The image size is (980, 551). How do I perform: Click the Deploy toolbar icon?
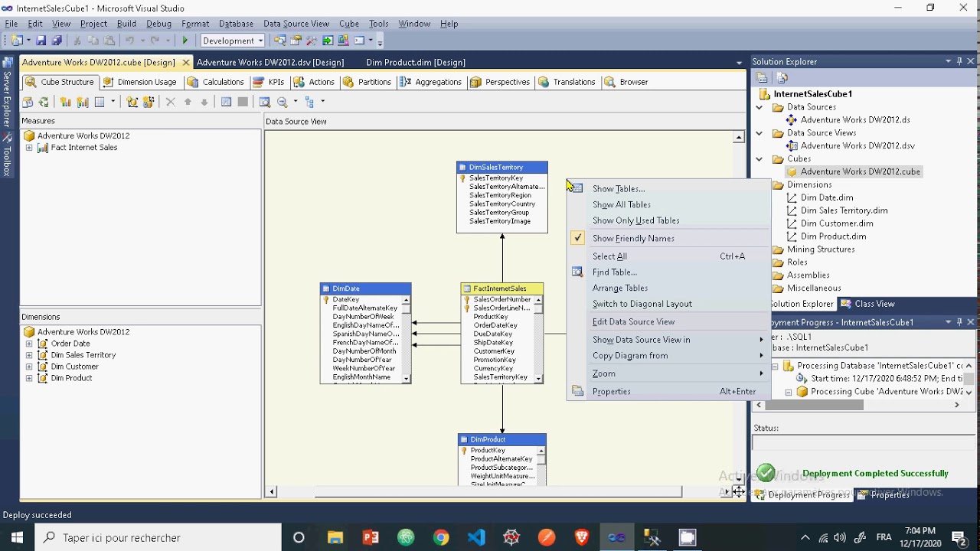point(328,41)
